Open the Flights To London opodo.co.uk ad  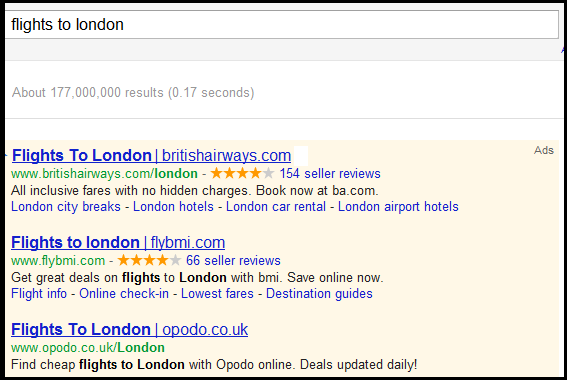(x=129, y=329)
